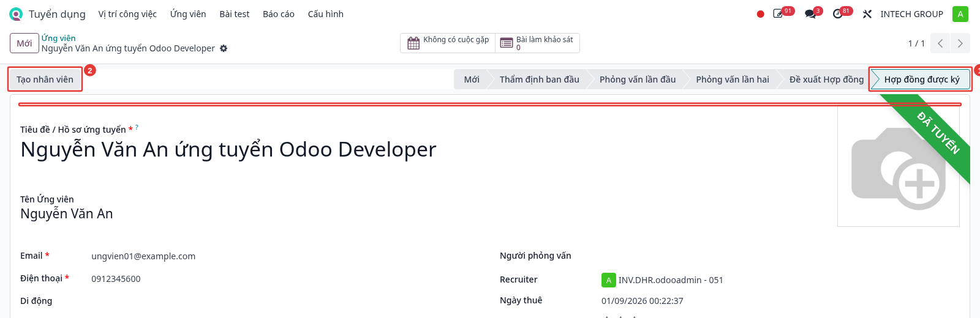980x318 pixels.
Task: Open the Vị trí công việc menu
Action: click(x=127, y=14)
